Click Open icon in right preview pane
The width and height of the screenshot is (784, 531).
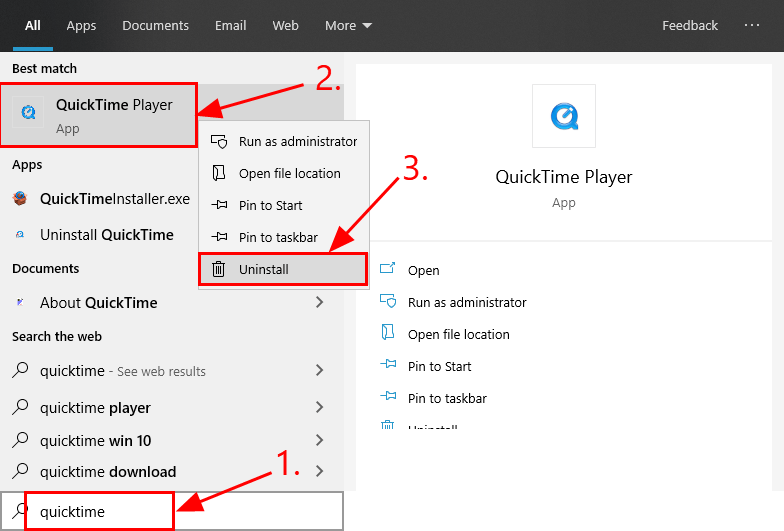point(388,269)
